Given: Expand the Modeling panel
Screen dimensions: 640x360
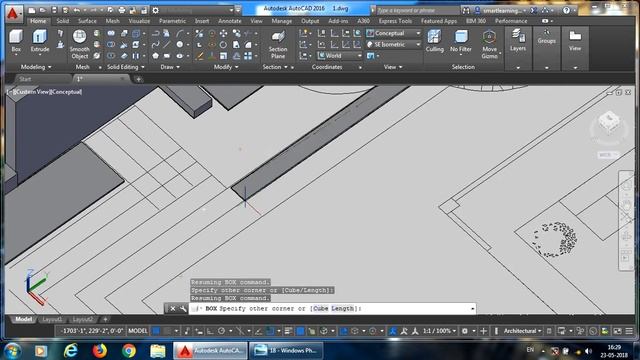Looking at the screenshot, I should (x=36, y=67).
